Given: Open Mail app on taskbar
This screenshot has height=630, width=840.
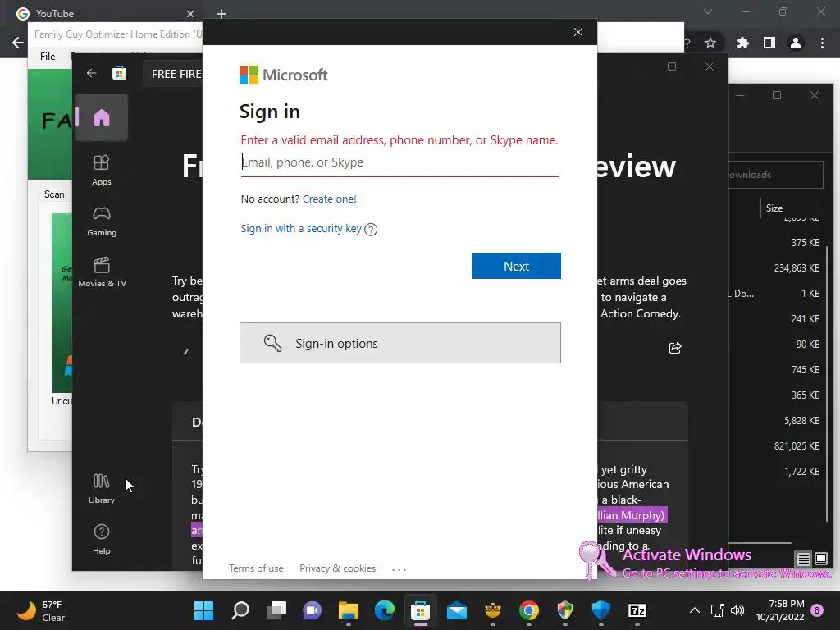Looking at the screenshot, I should click(456, 610).
